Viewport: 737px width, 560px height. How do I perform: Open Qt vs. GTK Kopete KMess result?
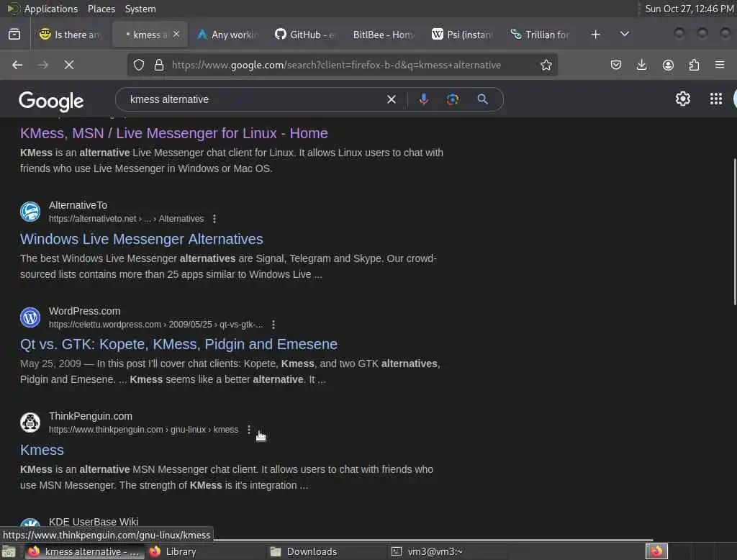point(178,344)
